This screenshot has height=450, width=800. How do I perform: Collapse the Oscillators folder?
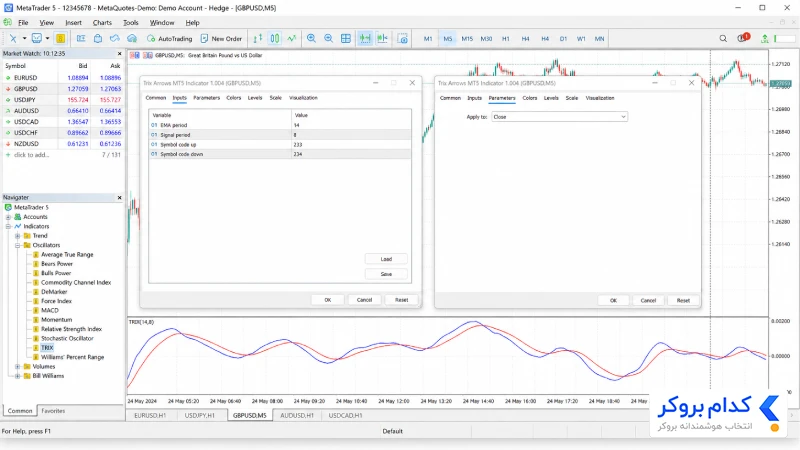18,245
